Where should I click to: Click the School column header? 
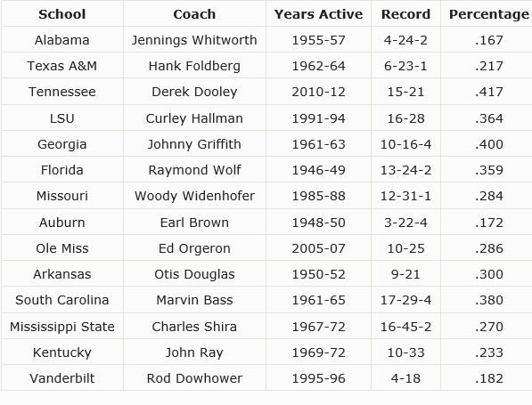click(62, 14)
